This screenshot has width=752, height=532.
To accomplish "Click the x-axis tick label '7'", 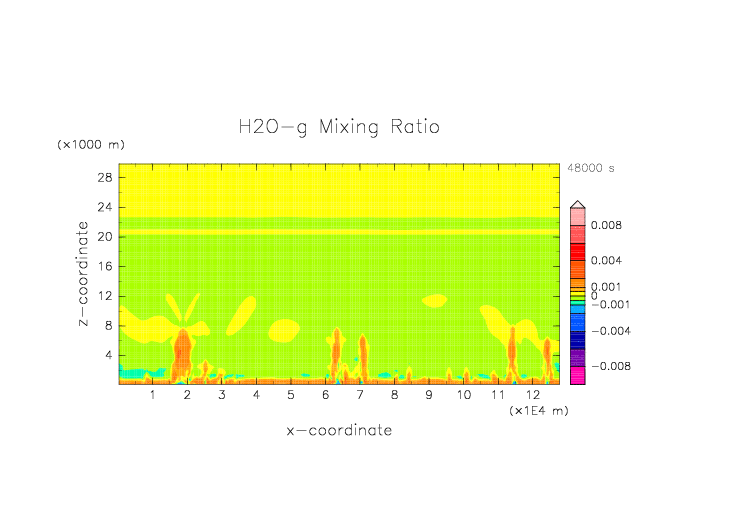I will pos(360,396).
